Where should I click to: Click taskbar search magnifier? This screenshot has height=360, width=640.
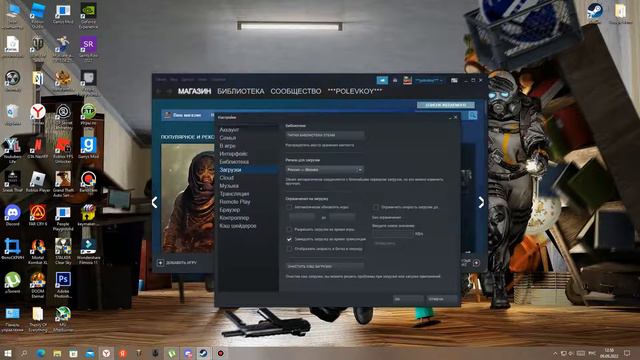click(24, 353)
